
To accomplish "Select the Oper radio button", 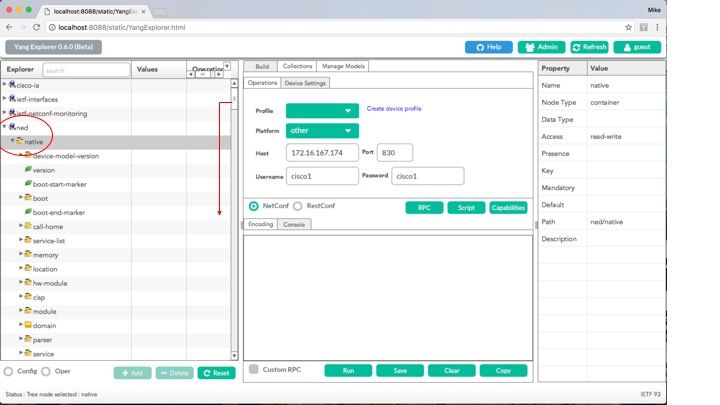I will (x=45, y=371).
